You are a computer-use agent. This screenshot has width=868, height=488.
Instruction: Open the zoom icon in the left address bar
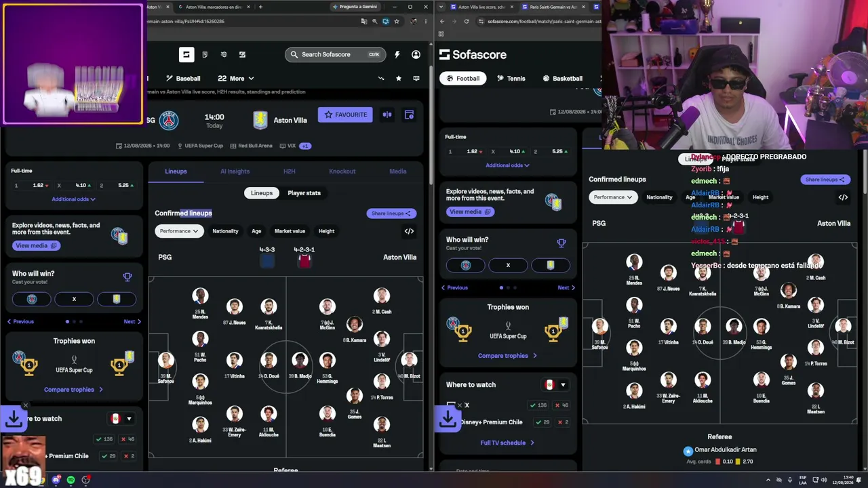click(x=374, y=21)
